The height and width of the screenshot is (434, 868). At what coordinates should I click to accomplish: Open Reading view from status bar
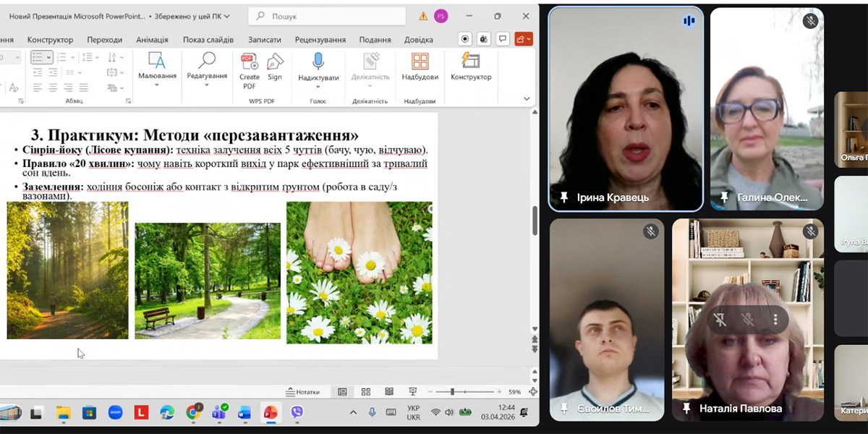click(x=389, y=392)
